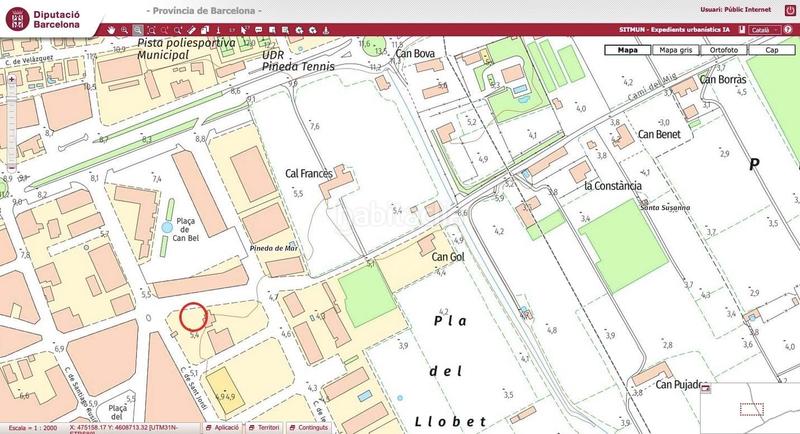Viewport: 800px width, 434px height.
Task: Click the download icon in toolbar
Action: click(326, 29)
